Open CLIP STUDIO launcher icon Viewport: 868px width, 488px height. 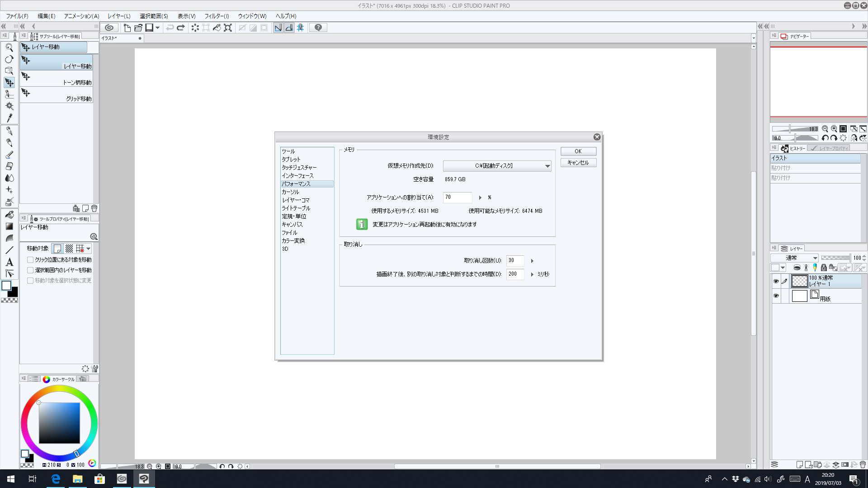tap(109, 28)
